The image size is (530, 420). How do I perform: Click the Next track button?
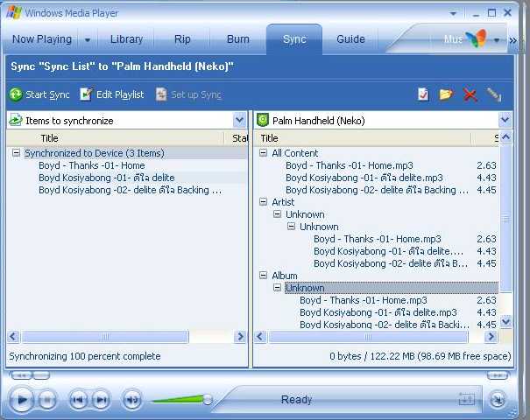101,400
